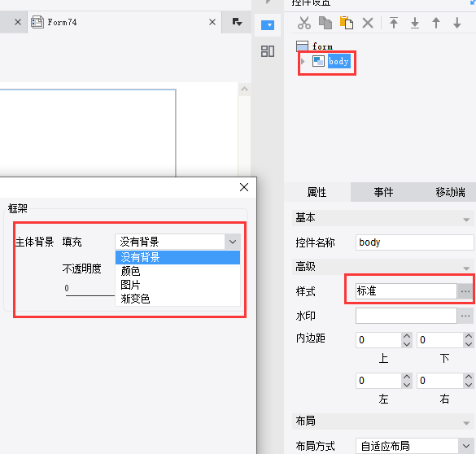
Task: Click the layout blocks icon in side strip
Action: (x=268, y=51)
